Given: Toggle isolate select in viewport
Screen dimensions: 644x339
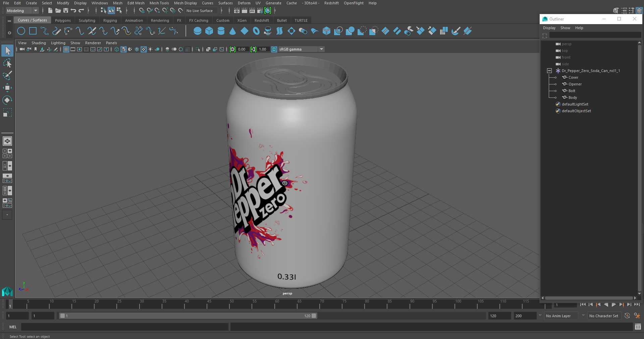Looking at the screenshot, I should (198, 49).
